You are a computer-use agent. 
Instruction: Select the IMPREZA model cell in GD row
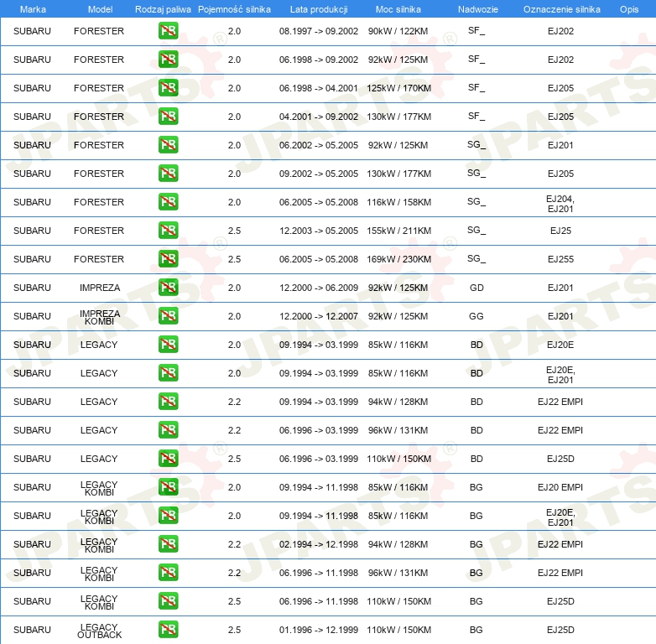100,288
